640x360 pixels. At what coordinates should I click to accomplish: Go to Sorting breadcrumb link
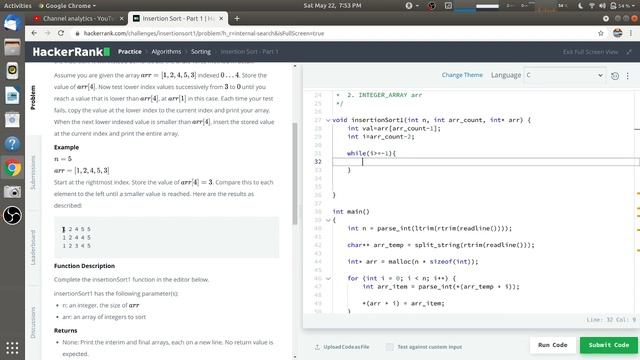click(201, 51)
